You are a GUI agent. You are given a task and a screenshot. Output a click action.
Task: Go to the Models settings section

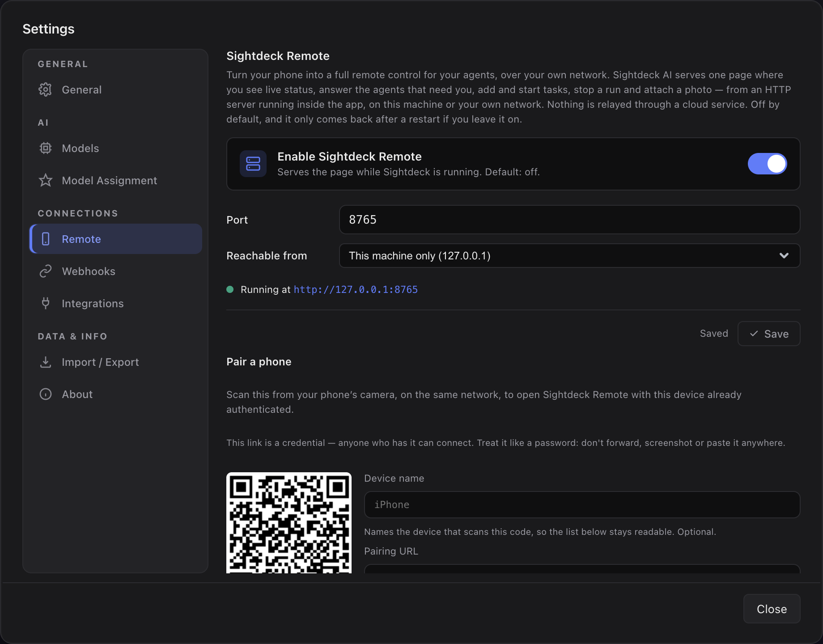pos(116,148)
